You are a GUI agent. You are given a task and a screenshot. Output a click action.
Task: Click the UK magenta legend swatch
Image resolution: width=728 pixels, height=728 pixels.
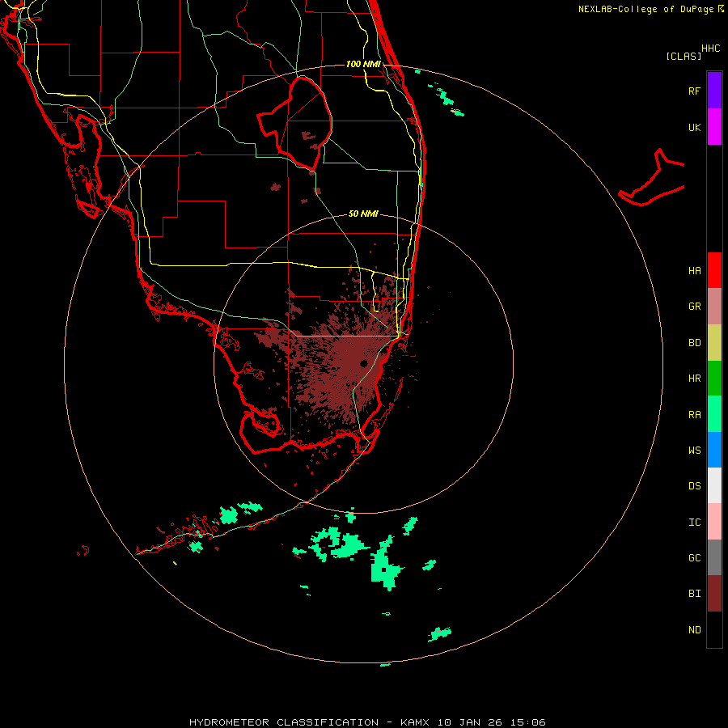click(x=714, y=127)
